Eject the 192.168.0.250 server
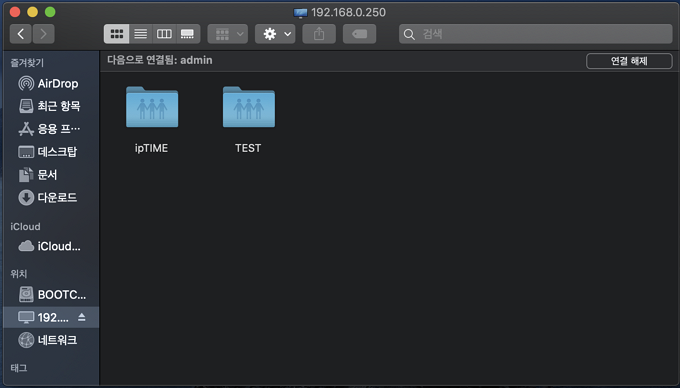This screenshot has width=680, height=388. (x=82, y=317)
